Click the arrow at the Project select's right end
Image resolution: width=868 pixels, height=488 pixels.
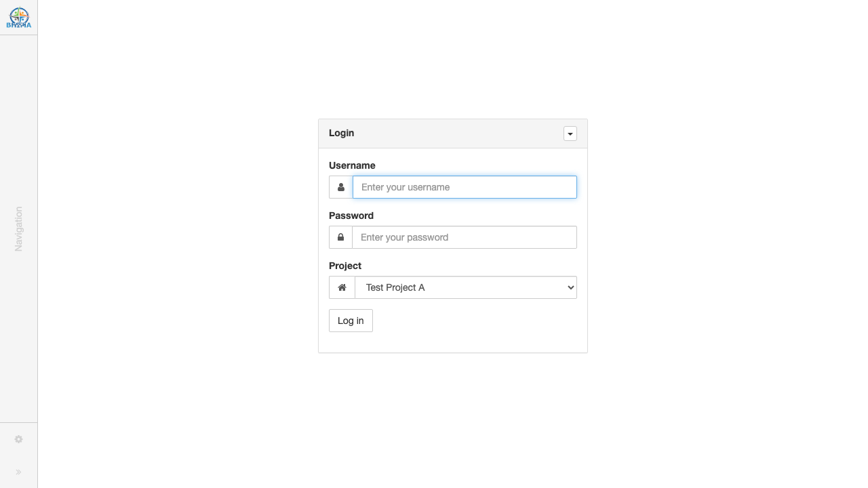[x=570, y=287]
